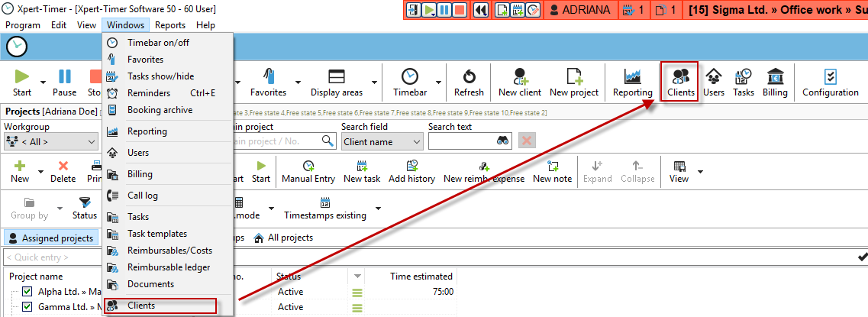Open the Clients window from the toolbar
This screenshot has width=868, height=317.
[x=679, y=81]
